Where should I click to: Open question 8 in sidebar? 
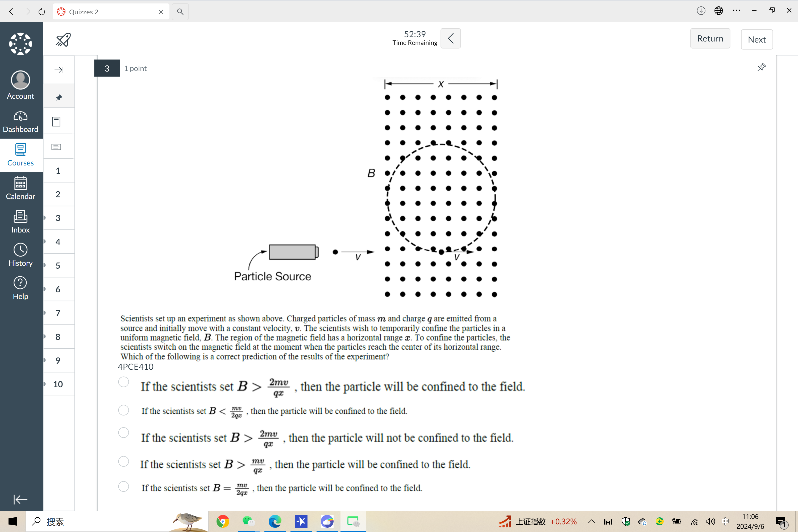click(58, 337)
